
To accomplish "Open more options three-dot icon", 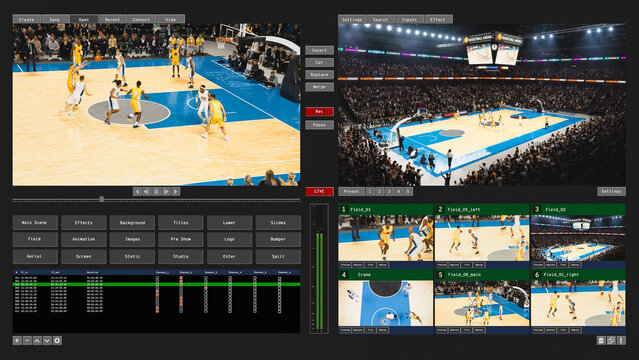I will (621, 340).
